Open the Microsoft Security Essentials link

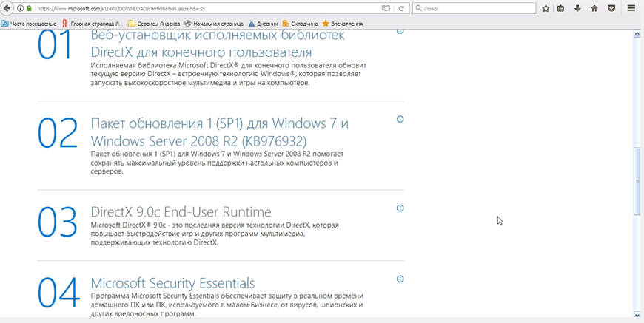tap(172, 283)
